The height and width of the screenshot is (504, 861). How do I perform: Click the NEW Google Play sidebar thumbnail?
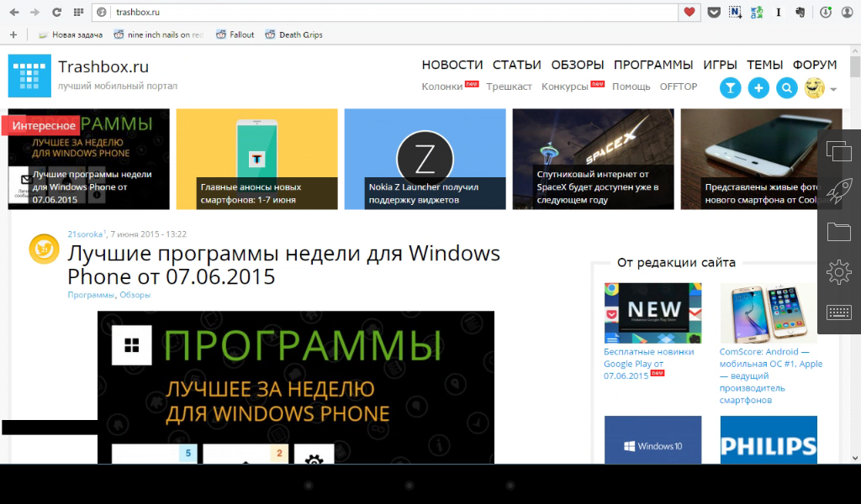[x=652, y=313]
